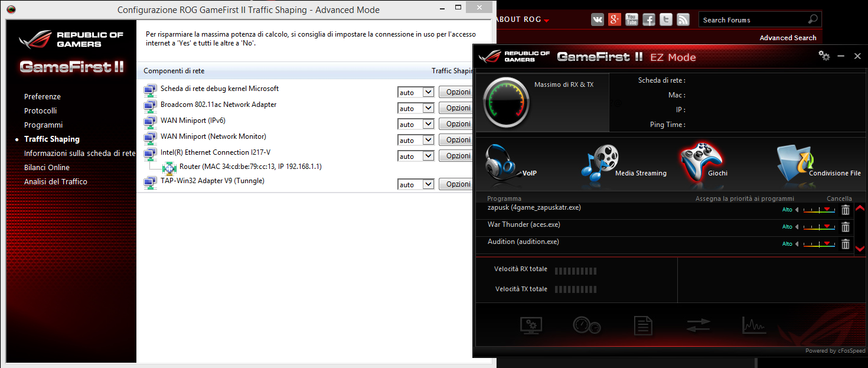Open auto dropdown for Broadcom 802.11ac adapter
The image size is (868, 368).
(416, 108)
